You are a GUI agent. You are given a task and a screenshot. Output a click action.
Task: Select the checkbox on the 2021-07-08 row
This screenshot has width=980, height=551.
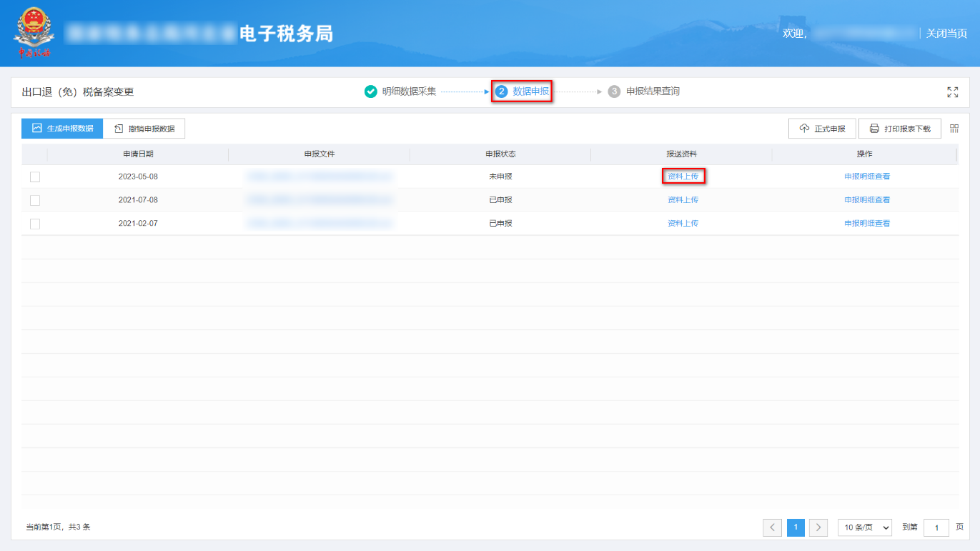35,199
